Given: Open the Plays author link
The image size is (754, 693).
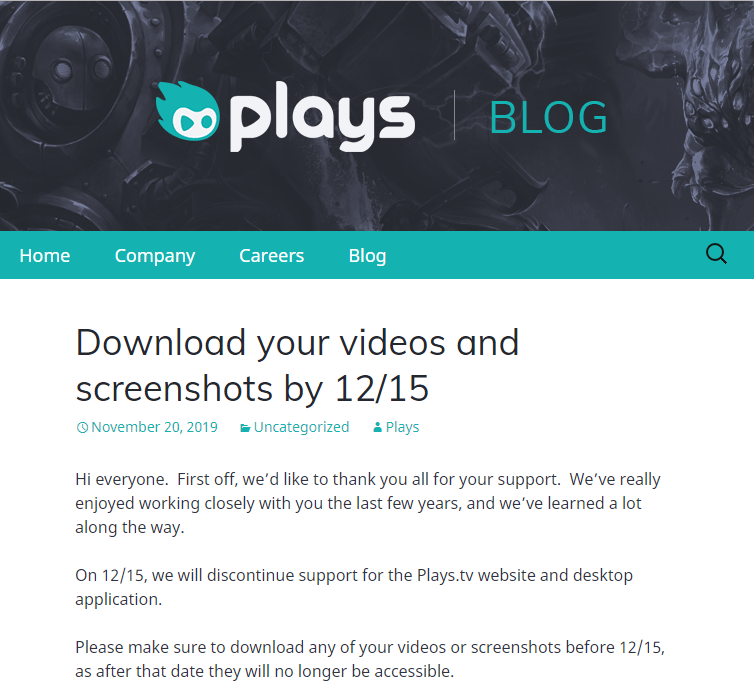Looking at the screenshot, I should (x=402, y=427).
